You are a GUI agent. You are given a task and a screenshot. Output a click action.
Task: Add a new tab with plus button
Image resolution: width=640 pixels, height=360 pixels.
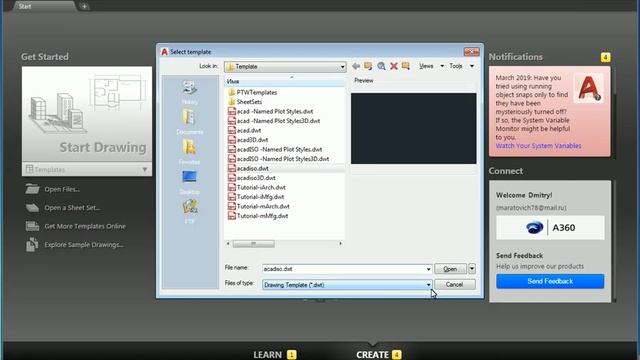pyautogui.click(x=84, y=6)
